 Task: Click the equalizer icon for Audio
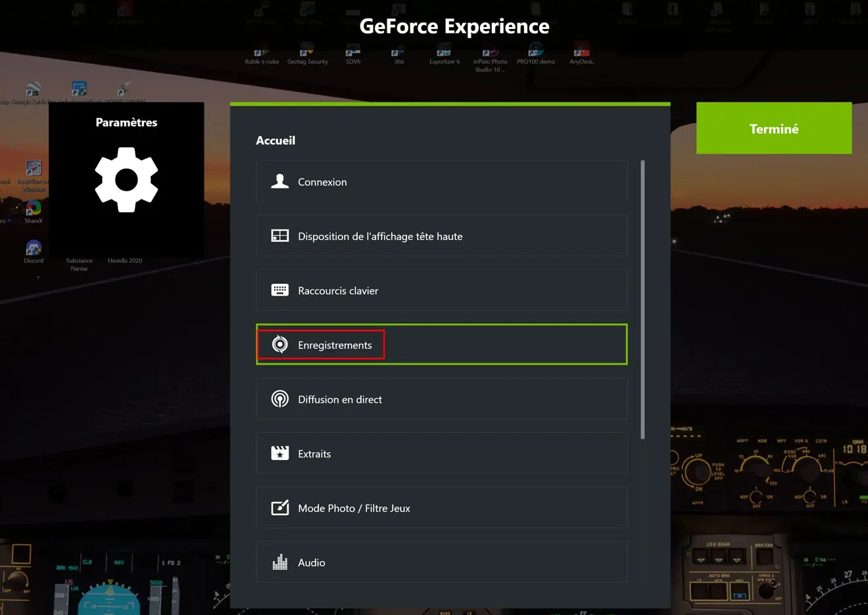(x=280, y=562)
